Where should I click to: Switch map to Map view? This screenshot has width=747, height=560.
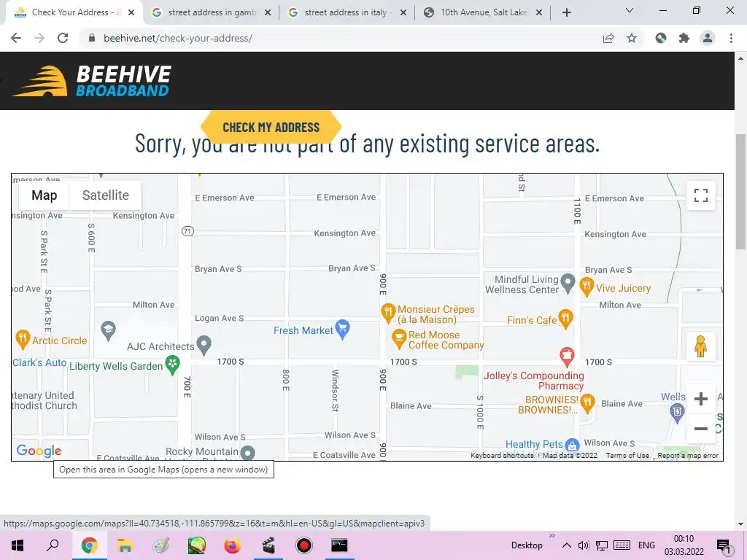coord(44,195)
